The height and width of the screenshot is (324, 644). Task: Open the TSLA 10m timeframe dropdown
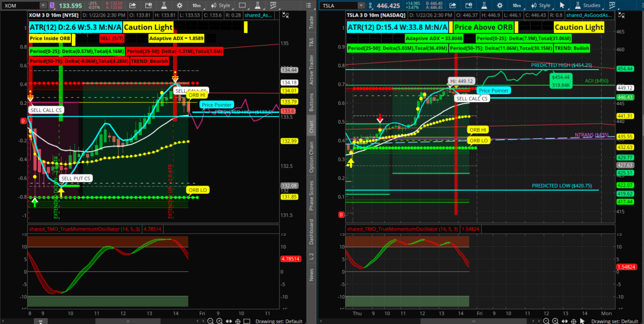517,5
